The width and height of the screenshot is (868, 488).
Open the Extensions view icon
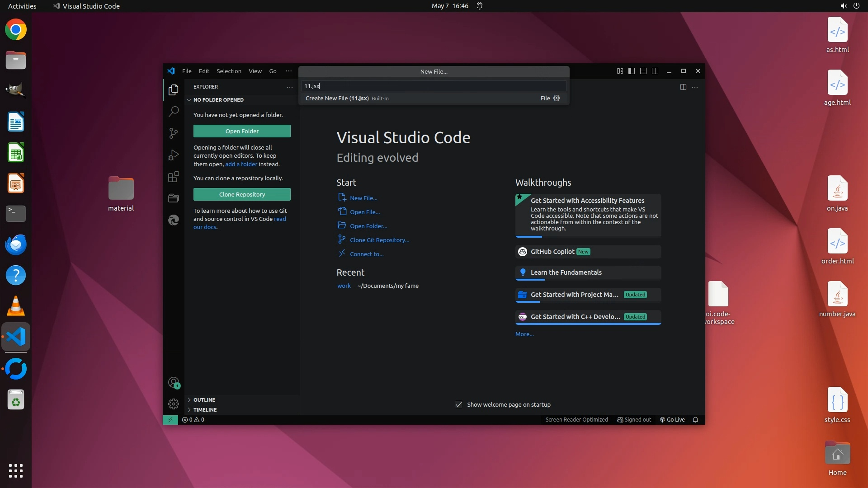pyautogui.click(x=174, y=177)
